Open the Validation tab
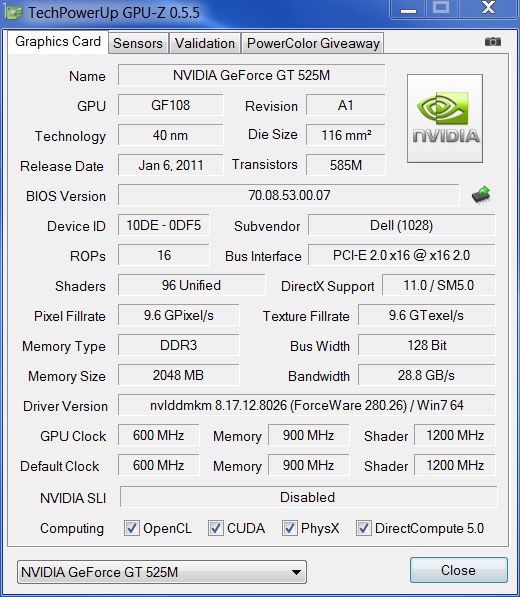Image resolution: width=520 pixels, height=597 pixels. click(205, 43)
